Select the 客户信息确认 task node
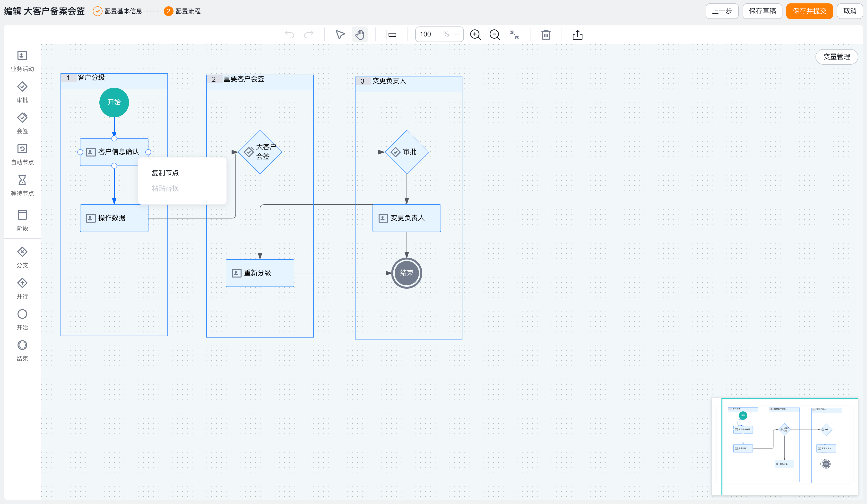The image size is (867, 504). 114,152
